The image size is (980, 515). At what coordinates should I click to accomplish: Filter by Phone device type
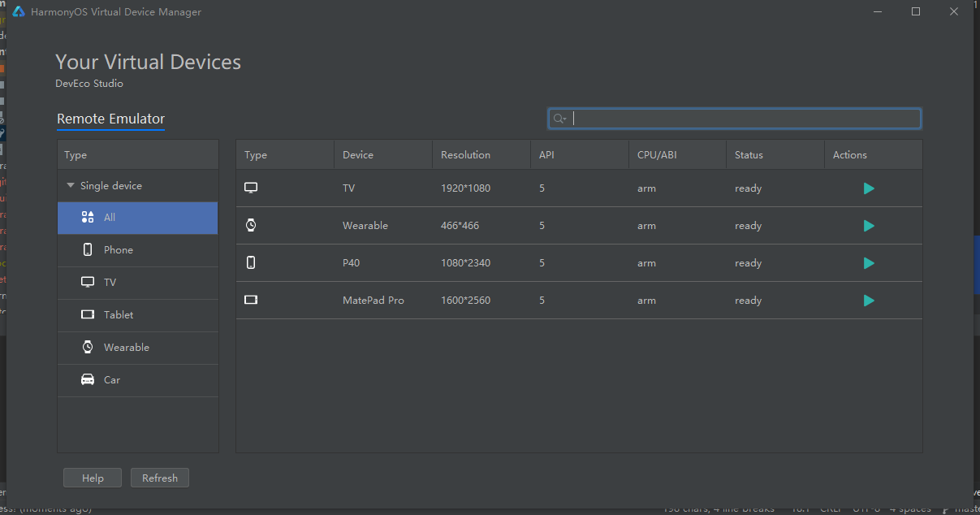point(138,250)
